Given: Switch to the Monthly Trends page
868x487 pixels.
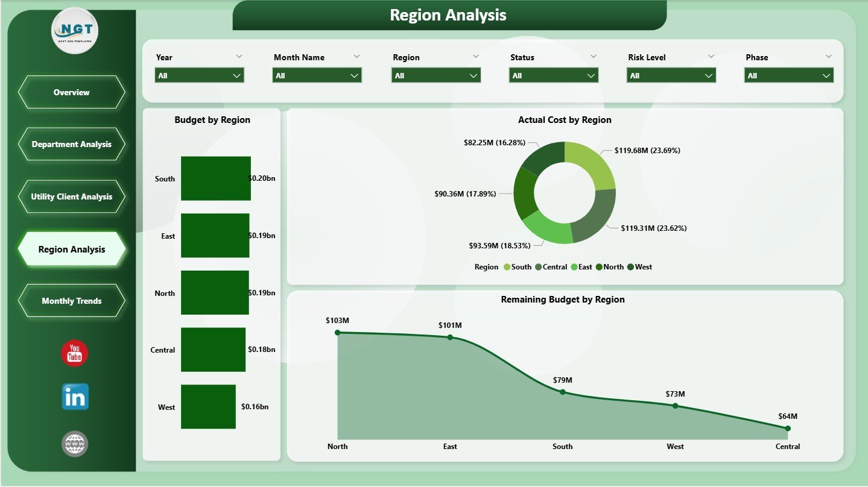Looking at the screenshot, I should pyautogui.click(x=71, y=301).
